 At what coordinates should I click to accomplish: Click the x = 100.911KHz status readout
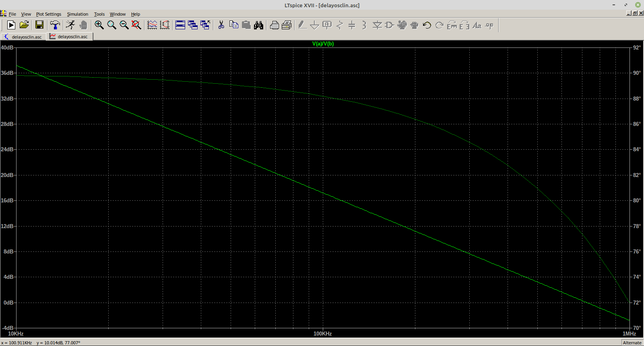[x=17, y=343]
